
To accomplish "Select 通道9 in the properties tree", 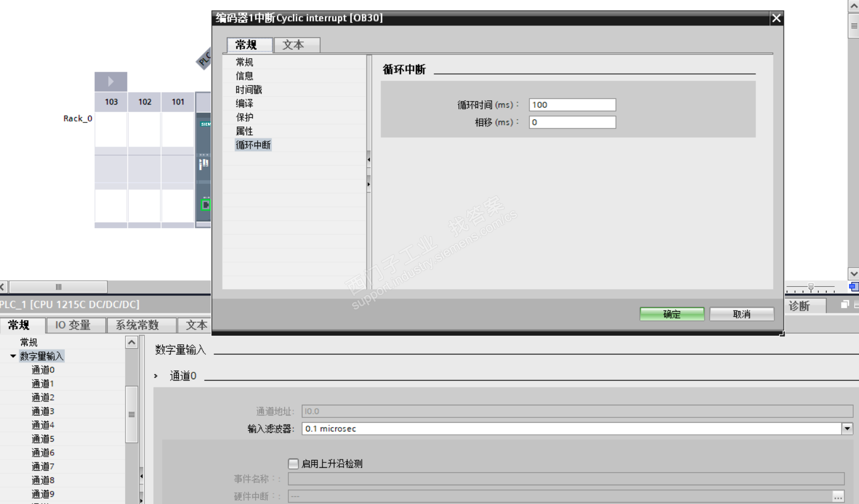I will 43,494.
